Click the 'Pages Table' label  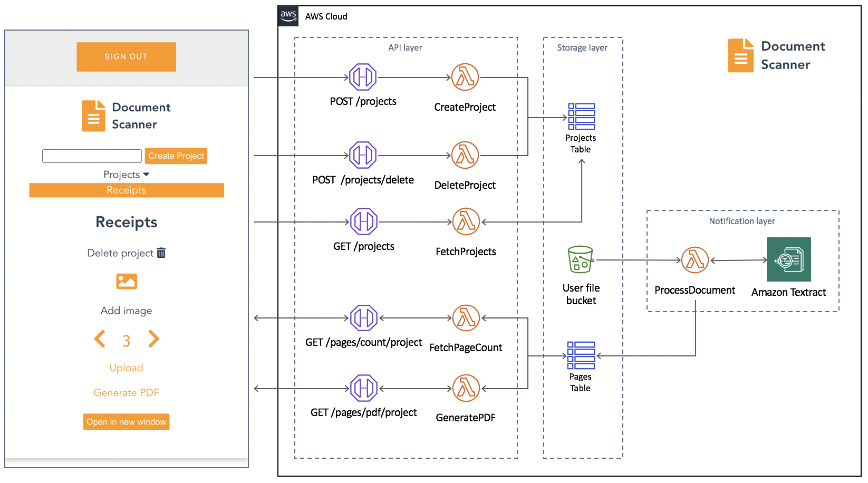[581, 382]
